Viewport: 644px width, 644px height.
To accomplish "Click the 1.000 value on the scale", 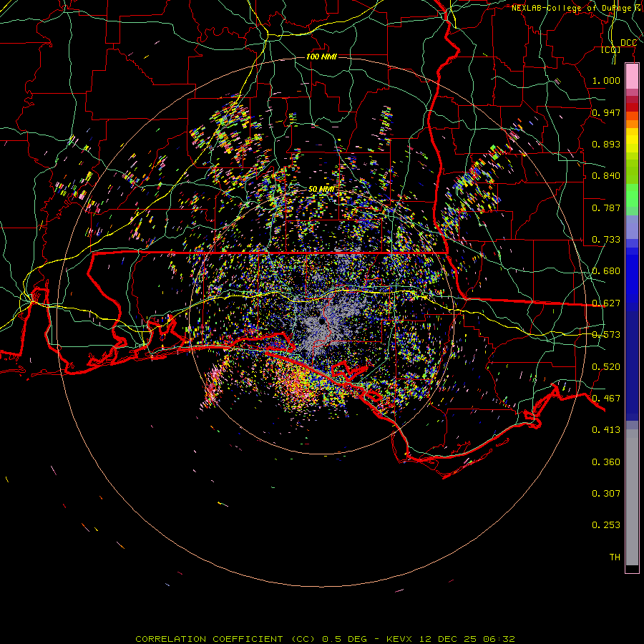I will pos(606,80).
